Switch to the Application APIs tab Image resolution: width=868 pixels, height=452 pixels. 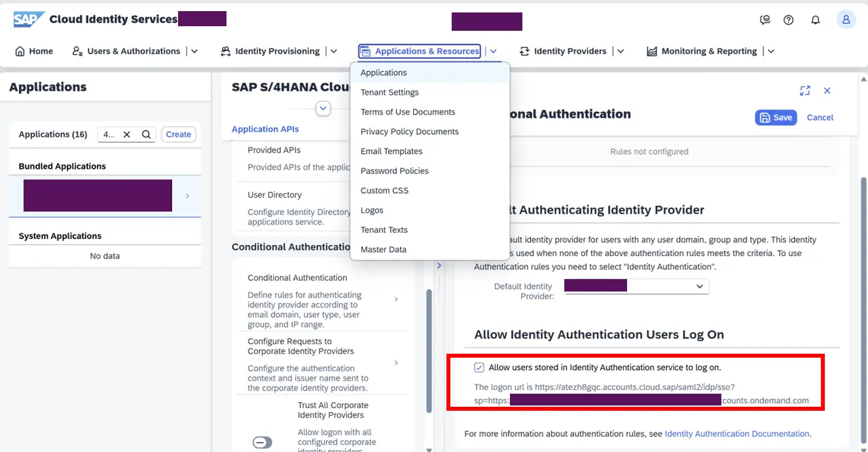pyautogui.click(x=265, y=129)
